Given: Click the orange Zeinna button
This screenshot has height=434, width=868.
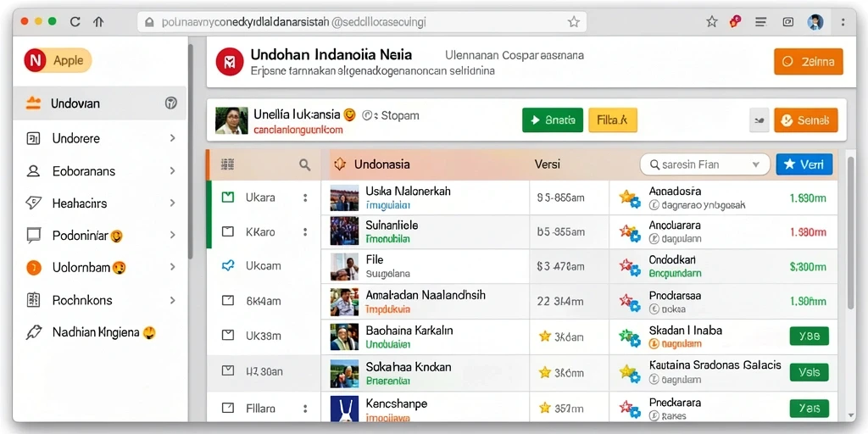Looking at the screenshot, I should 808,62.
